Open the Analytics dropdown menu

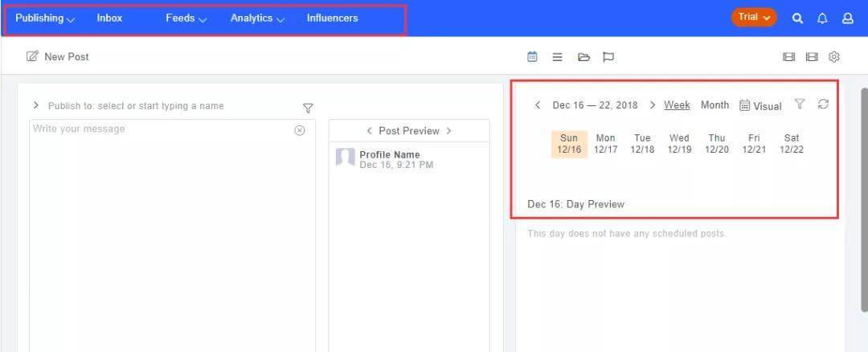pyautogui.click(x=257, y=18)
